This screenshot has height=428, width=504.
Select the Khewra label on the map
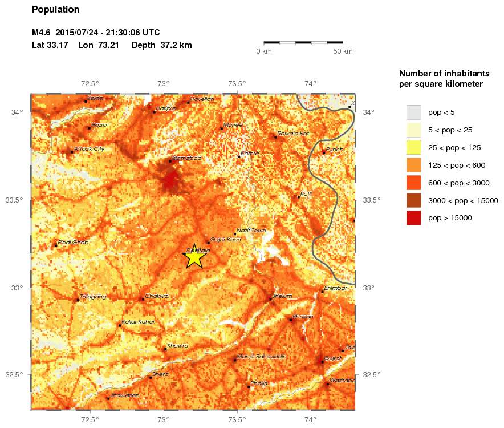[178, 346]
